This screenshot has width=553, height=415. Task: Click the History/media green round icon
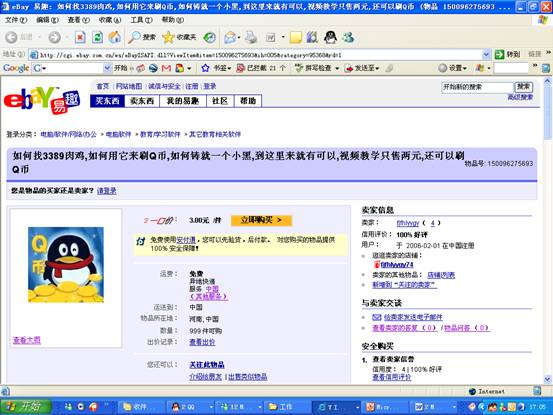[210, 37]
